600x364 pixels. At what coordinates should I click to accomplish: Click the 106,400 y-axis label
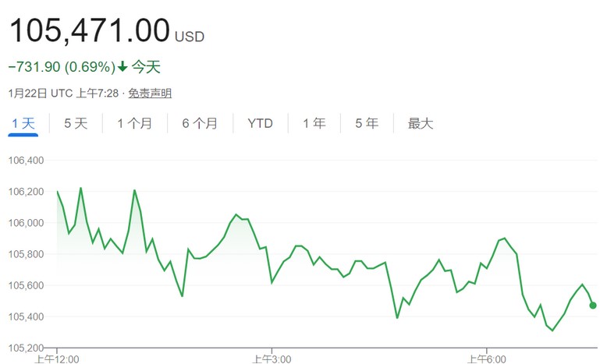(26, 161)
